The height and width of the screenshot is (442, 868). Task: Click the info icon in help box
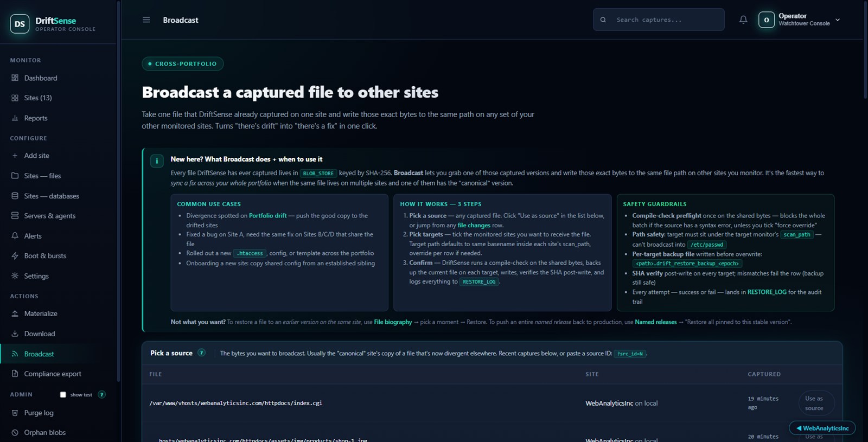(x=157, y=161)
